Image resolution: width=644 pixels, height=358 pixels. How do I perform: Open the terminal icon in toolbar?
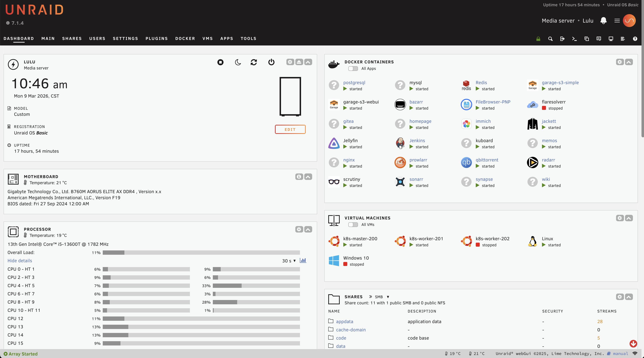[x=574, y=39]
